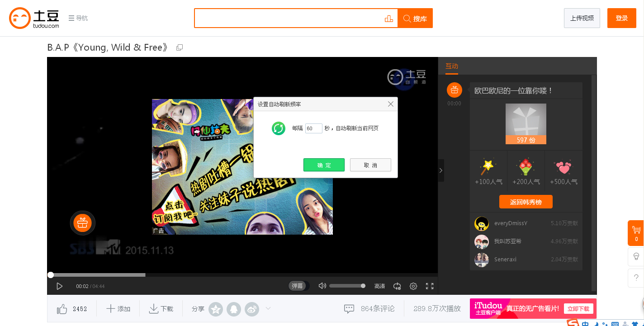Open the 高清 quality selector
This screenshot has width=644, height=326.
coord(380,286)
